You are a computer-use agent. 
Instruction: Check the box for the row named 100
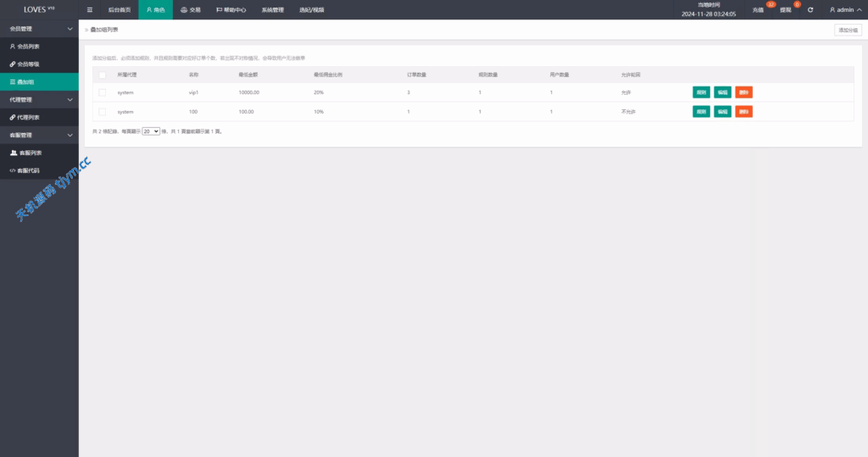[102, 111]
